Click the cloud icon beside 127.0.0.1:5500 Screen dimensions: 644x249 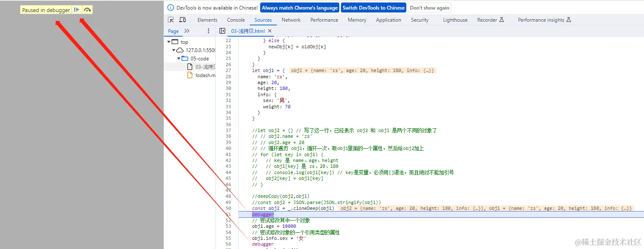click(180, 50)
